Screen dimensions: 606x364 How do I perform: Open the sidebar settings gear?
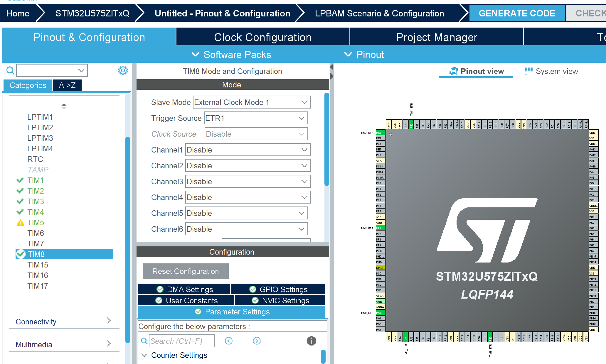pos(123,70)
